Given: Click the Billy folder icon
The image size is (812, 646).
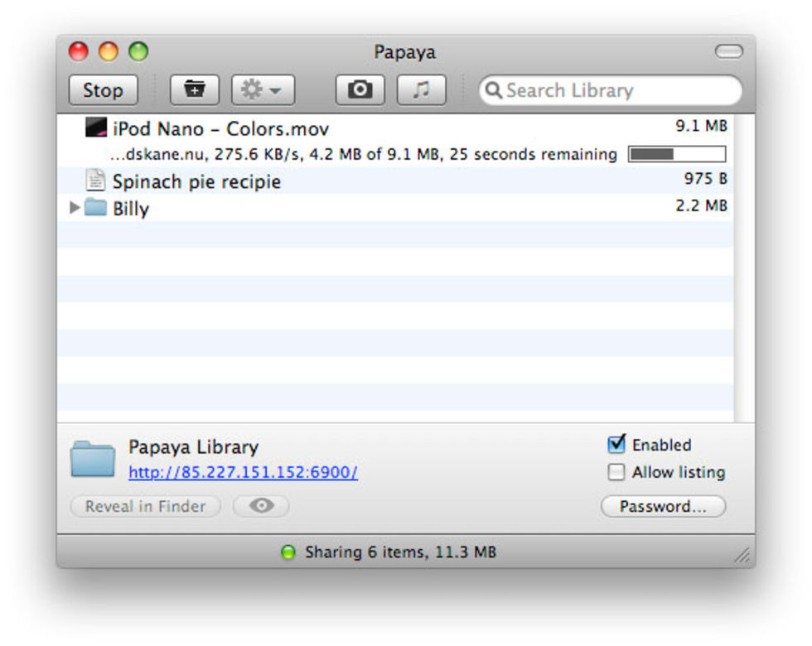Looking at the screenshot, I should click(x=96, y=208).
